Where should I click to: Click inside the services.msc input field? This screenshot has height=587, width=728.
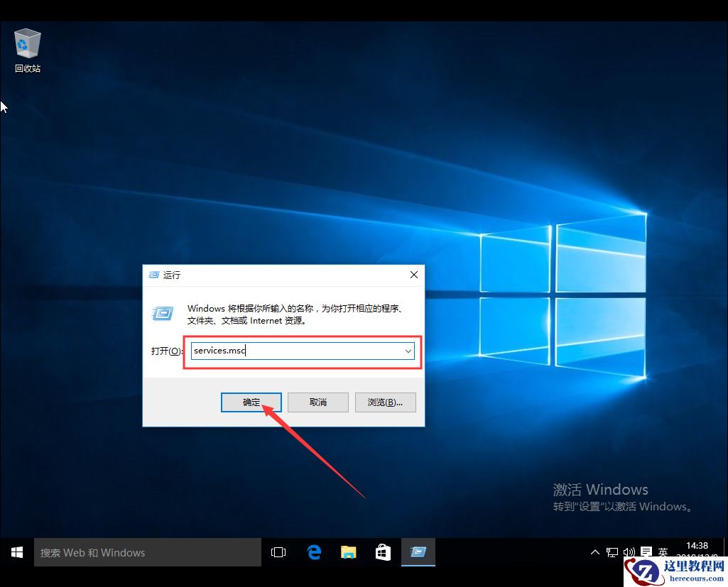pos(284,351)
